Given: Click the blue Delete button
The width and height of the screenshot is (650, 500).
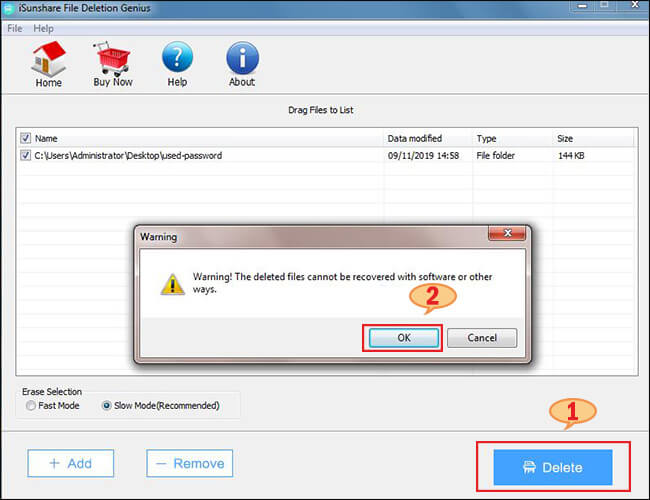Looking at the screenshot, I should [x=553, y=467].
